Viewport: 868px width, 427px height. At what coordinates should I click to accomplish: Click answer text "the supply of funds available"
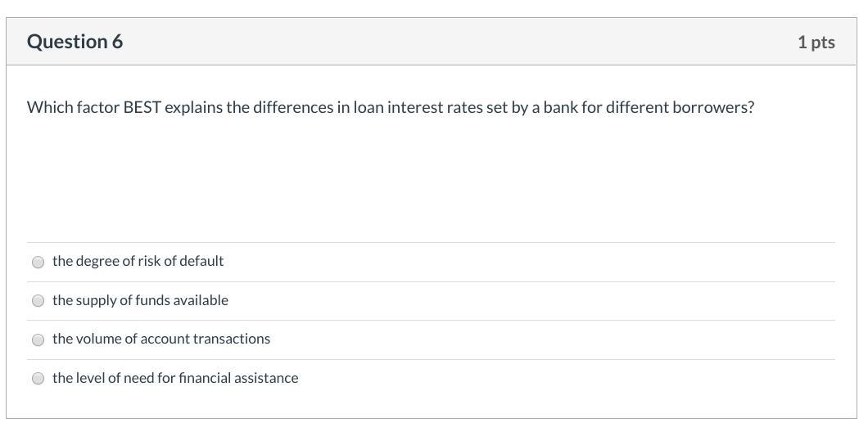[140, 300]
